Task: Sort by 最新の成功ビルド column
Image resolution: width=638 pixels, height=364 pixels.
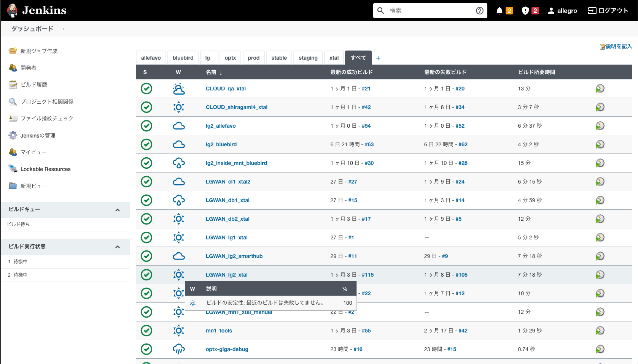Action: [352, 72]
